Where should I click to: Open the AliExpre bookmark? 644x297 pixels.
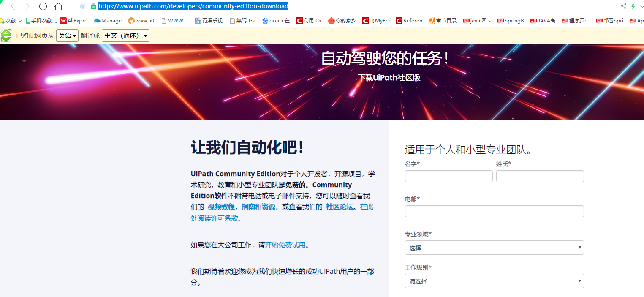pyautogui.click(x=74, y=20)
